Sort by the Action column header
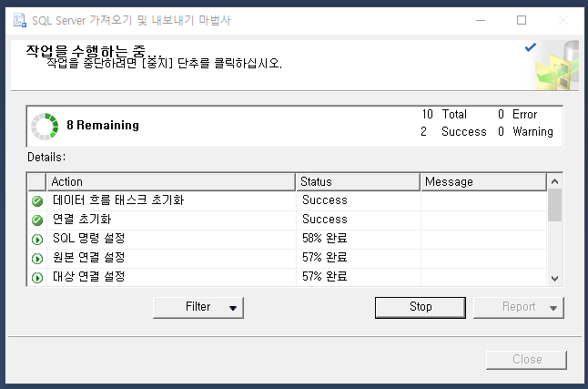 [171, 181]
